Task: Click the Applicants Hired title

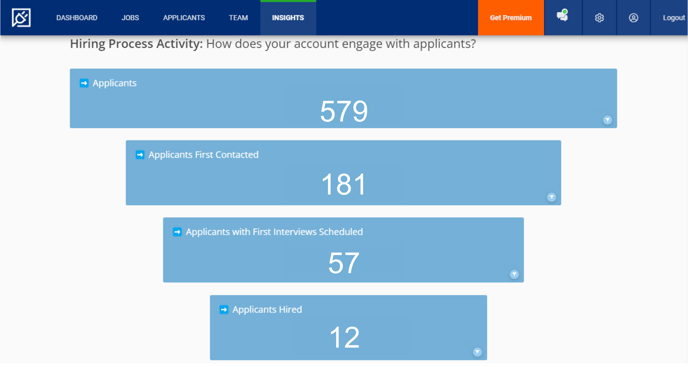Action: click(x=267, y=309)
